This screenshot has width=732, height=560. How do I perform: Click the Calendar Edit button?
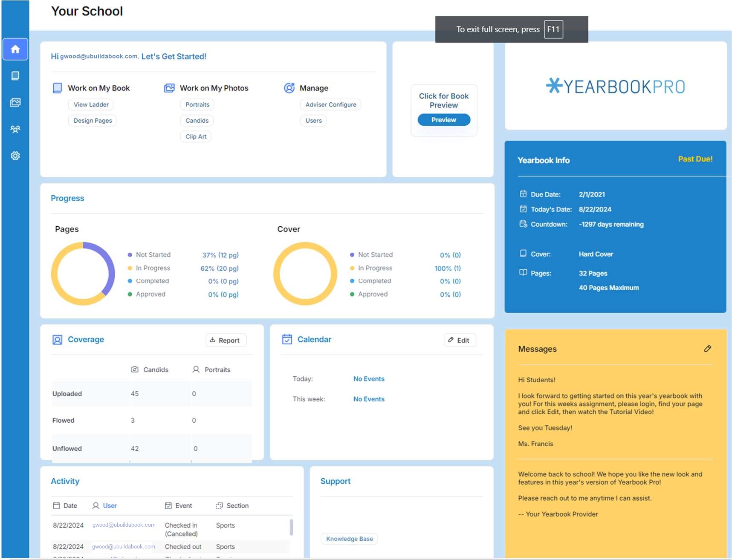(x=460, y=340)
